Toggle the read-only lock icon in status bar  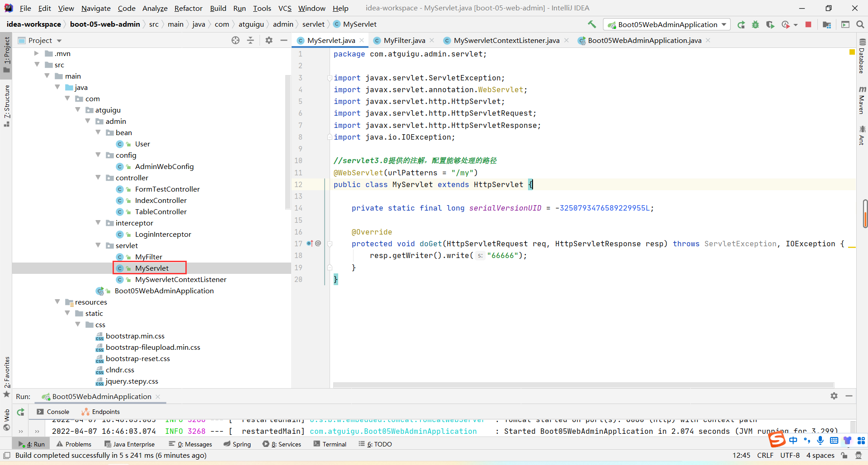(x=844, y=455)
